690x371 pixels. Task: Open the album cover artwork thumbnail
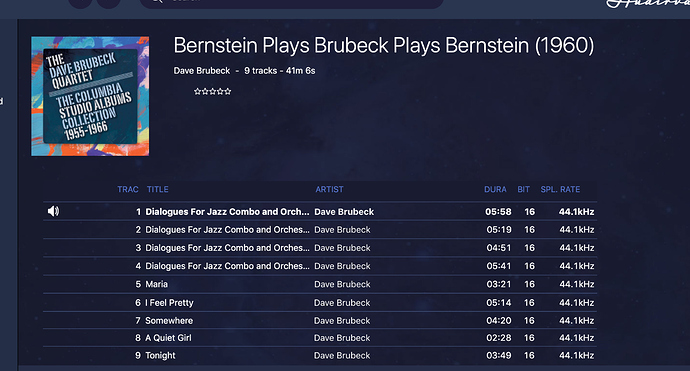coord(90,96)
